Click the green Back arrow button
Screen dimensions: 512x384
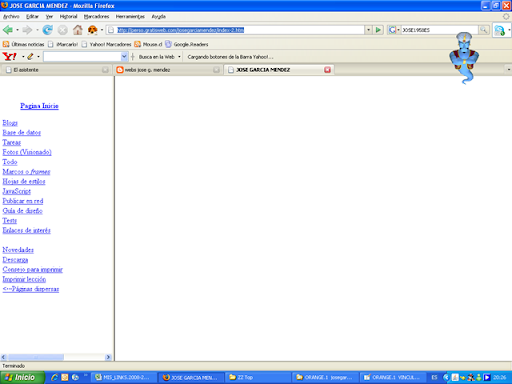[x=8, y=30]
